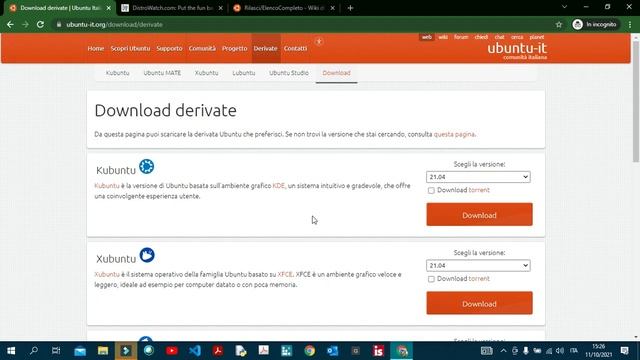640x360 pixels.
Task: Select the Kubuntu sub-tab
Action: pos(118,73)
